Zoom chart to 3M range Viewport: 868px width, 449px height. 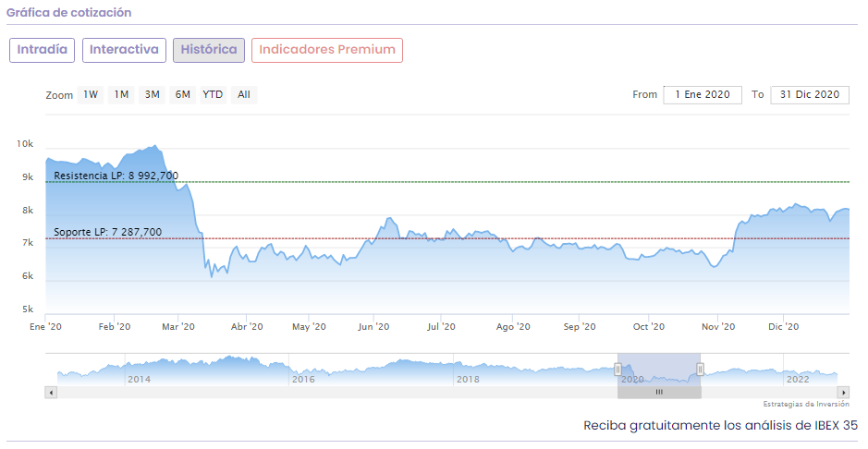(152, 94)
